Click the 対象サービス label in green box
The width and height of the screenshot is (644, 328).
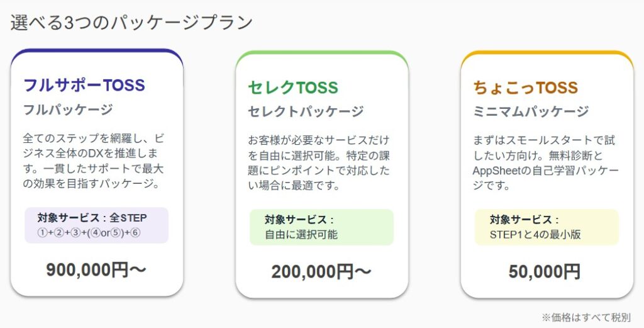(299, 220)
